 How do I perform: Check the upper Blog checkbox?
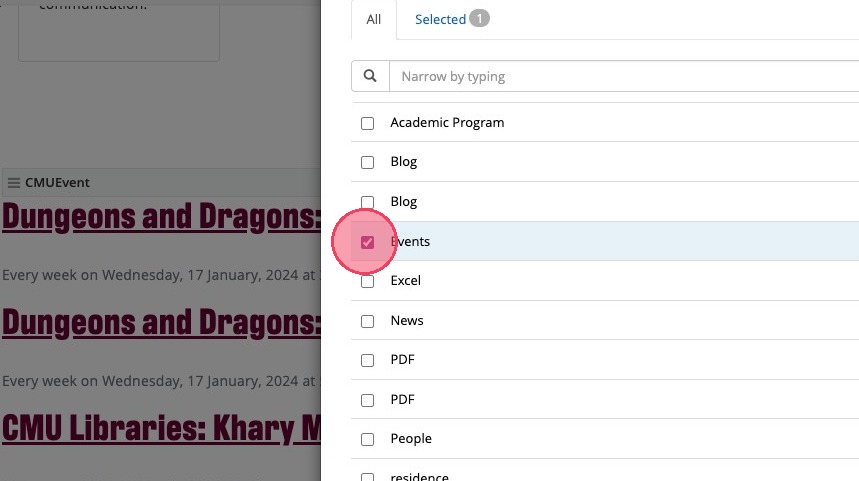[x=368, y=162]
